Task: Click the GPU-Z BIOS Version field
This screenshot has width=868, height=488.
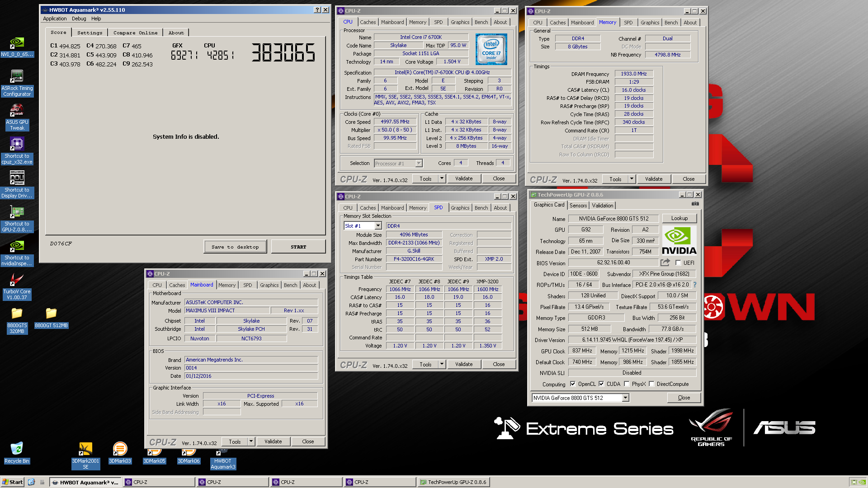Action: coord(613,263)
